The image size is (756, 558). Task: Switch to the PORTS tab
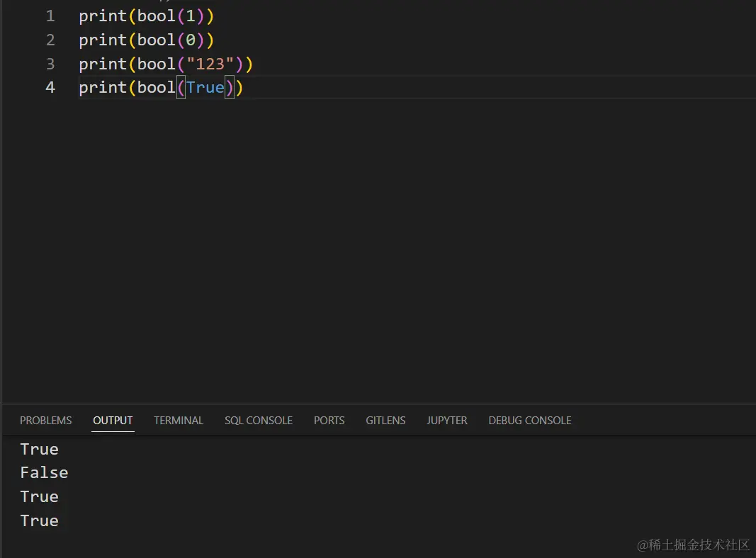pyautogui.click(x=329, y=420)
